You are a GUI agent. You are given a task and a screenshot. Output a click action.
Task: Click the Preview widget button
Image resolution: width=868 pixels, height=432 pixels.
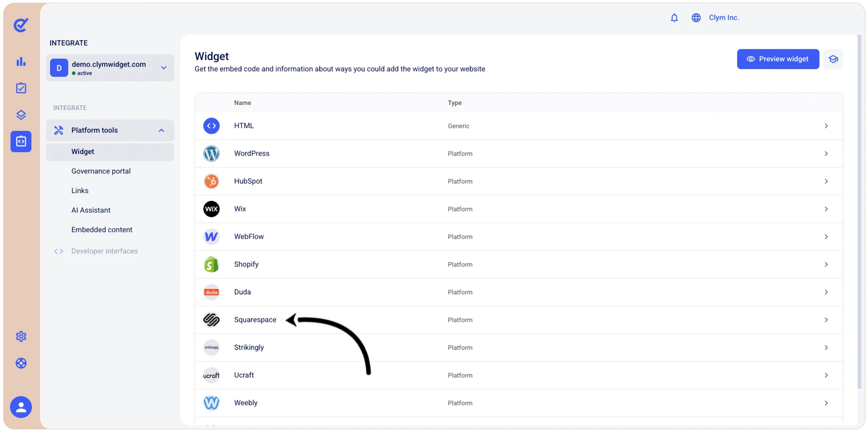[x=778, y=59]
